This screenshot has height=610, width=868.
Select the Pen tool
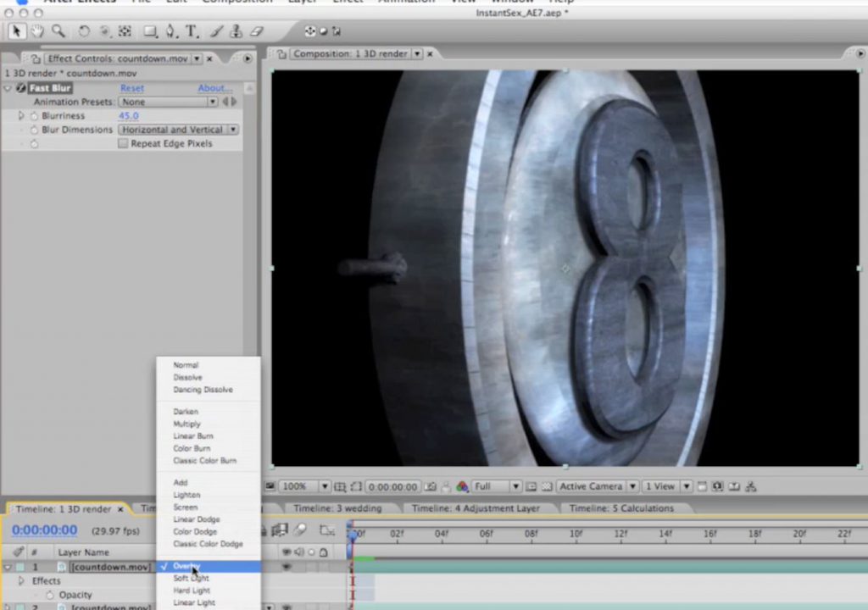171,31
